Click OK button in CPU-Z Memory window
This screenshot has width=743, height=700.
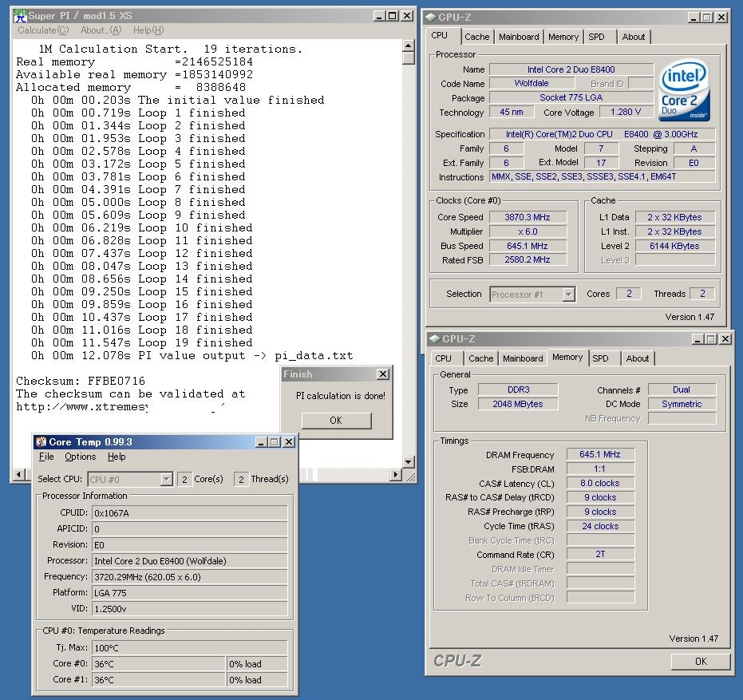pos(700,661)
